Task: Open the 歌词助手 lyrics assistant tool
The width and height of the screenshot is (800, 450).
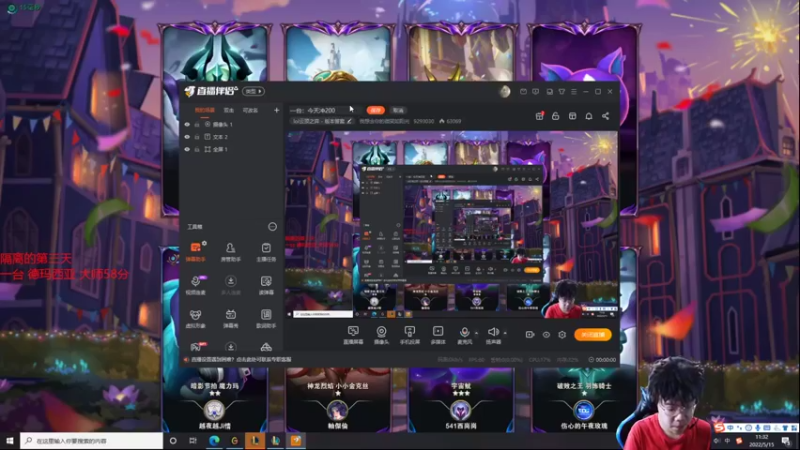Action: click(x=266, y=318)
